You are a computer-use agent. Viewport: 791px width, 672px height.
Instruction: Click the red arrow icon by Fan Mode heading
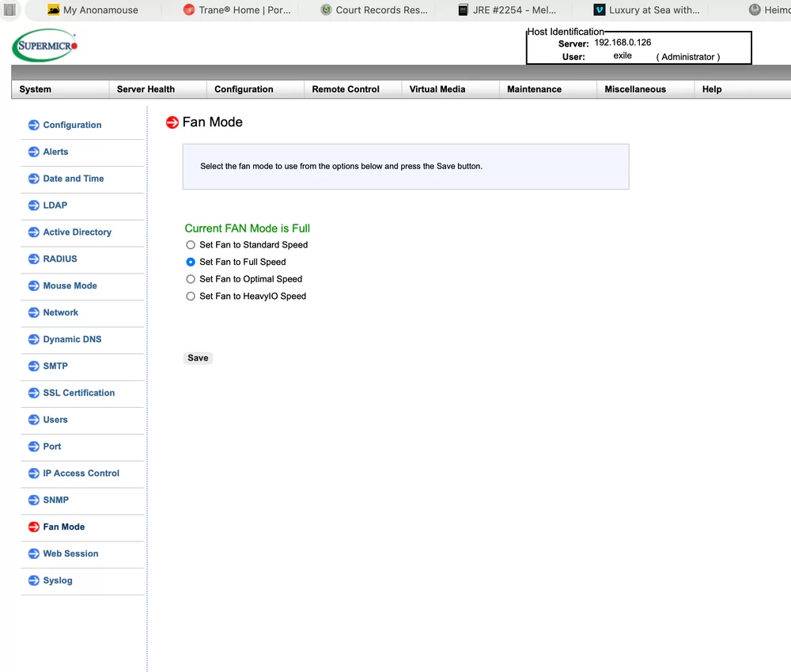[x=172, y=122]
